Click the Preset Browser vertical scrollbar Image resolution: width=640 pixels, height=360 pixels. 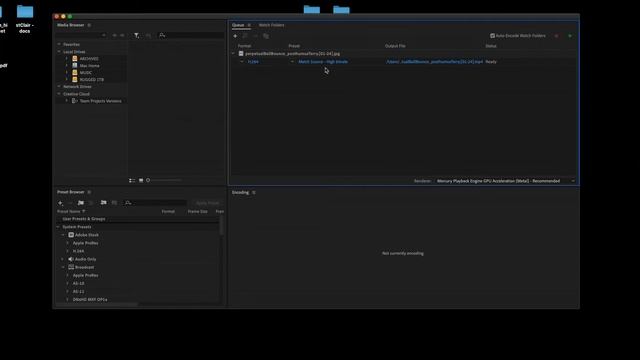coord(222,226)
